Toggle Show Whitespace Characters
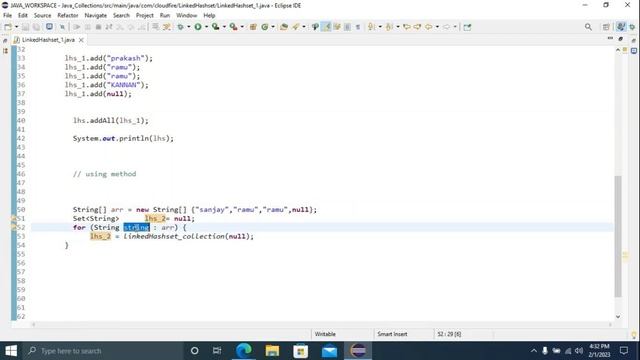The width and height of the screenshot is (640, 360). point(358,27)
